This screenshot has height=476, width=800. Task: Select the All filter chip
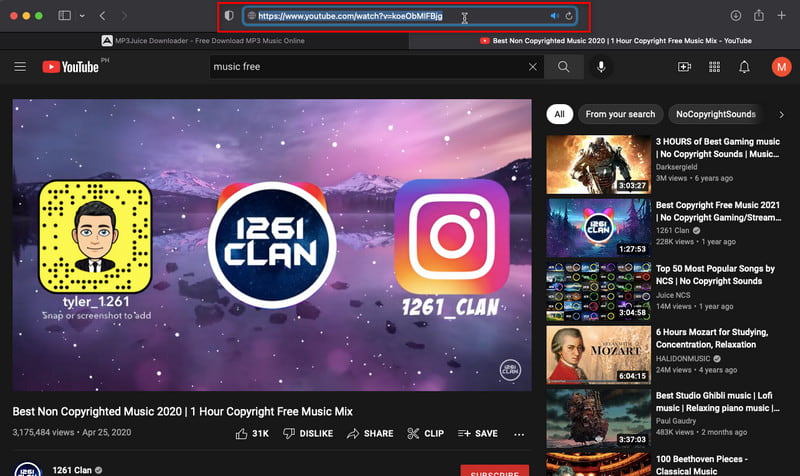pyautogui.click(x=560, y=114)
